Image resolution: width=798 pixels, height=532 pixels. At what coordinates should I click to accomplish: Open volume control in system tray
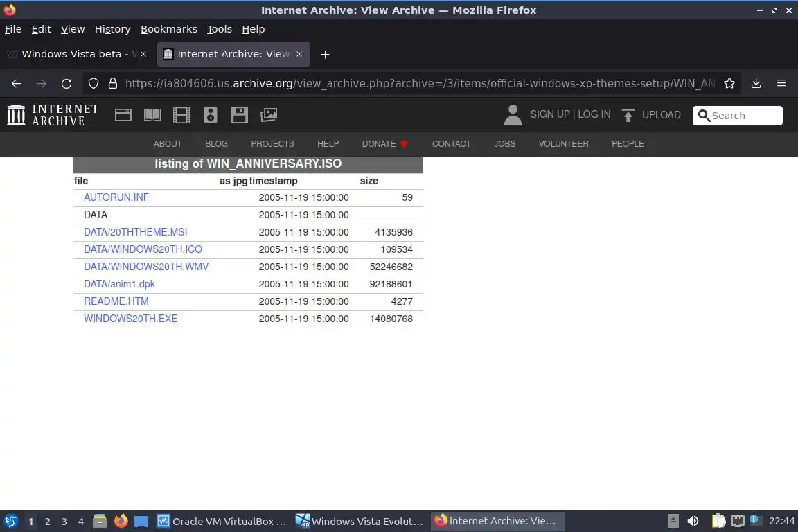coord(693,521)
